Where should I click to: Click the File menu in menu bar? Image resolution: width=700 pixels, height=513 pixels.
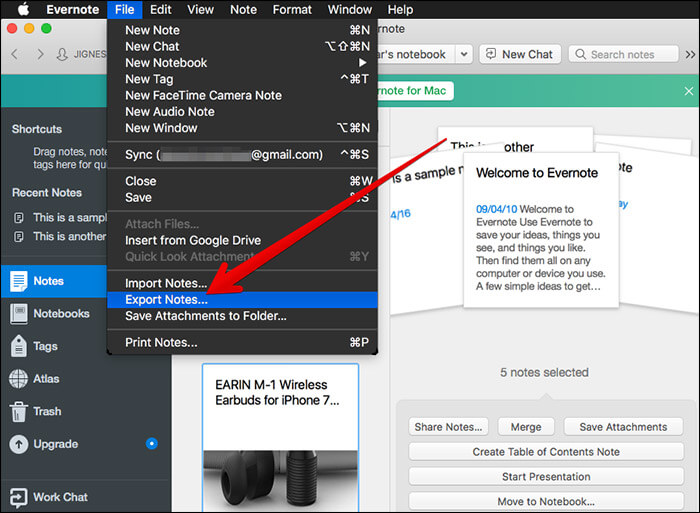[125, 9]
